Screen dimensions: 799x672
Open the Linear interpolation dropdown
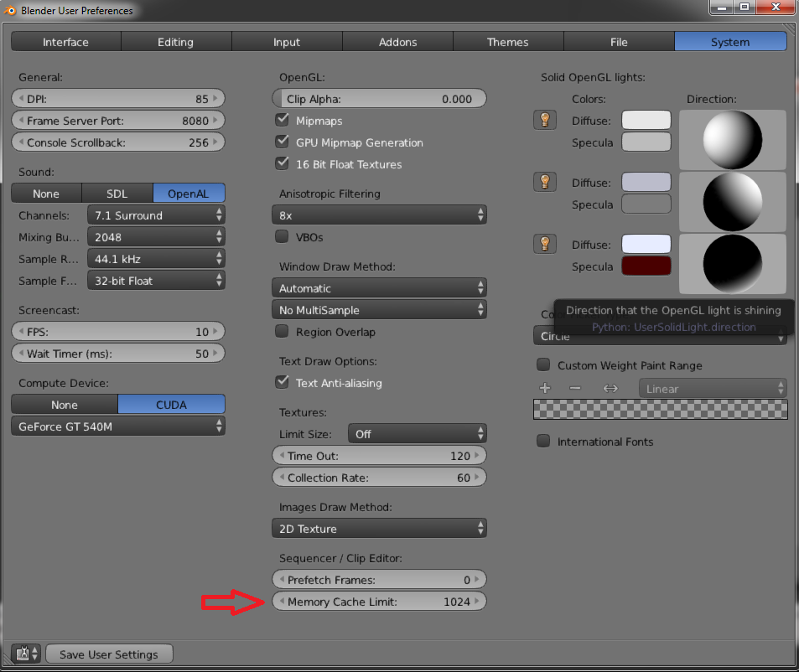(713, 389)
